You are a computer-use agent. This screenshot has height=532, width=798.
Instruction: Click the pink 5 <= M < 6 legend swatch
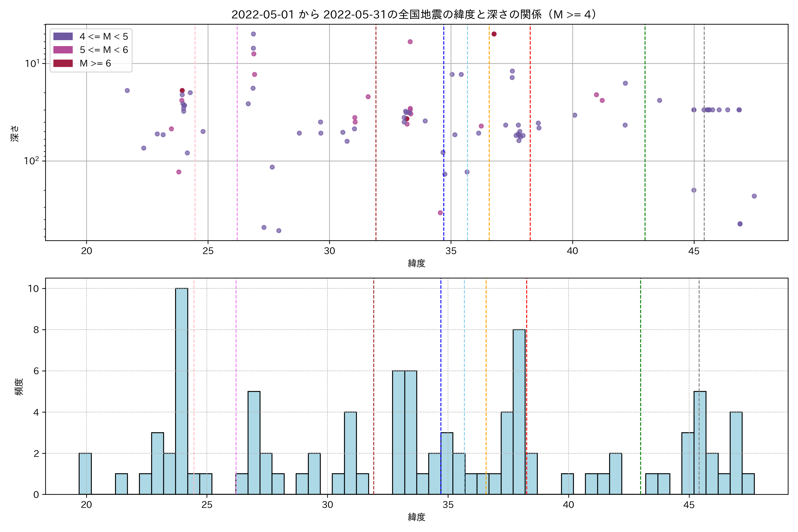pos(63,50)
